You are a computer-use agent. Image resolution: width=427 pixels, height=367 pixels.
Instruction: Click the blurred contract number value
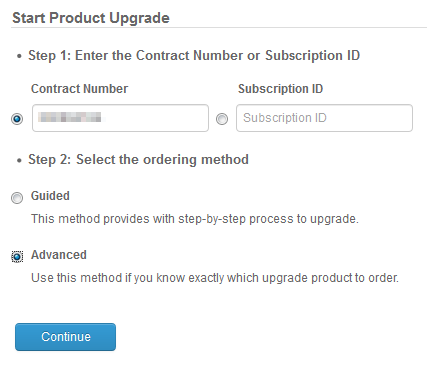pos(69,117)
